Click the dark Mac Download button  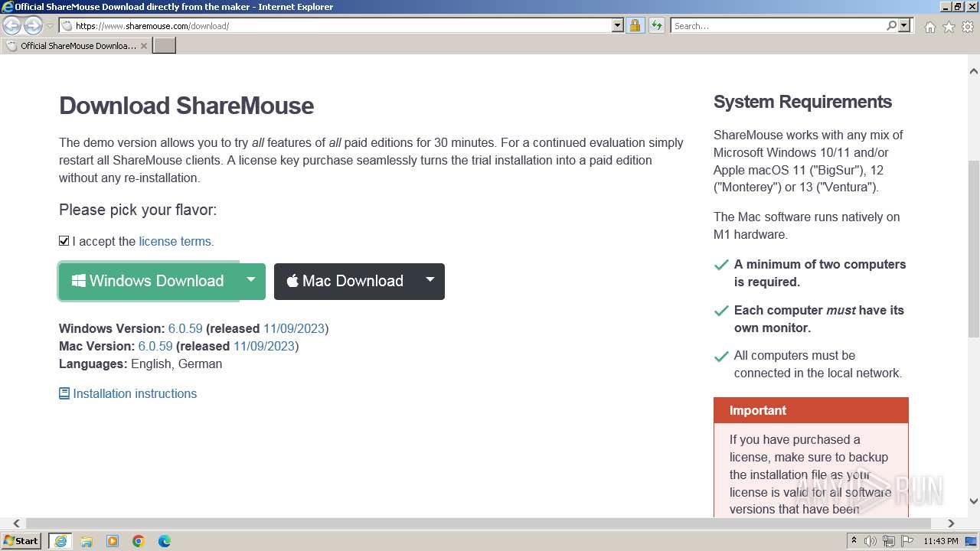click(x=345, y=281)
